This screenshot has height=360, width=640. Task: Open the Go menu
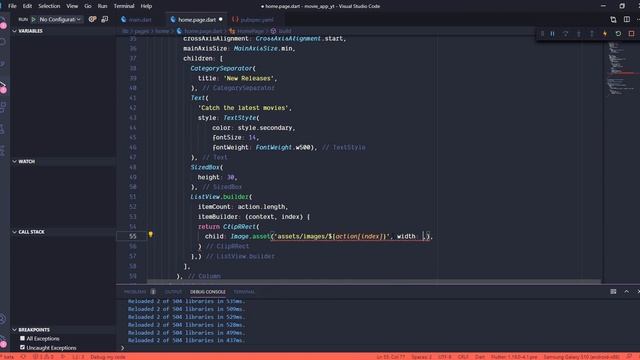coord(88,6)
